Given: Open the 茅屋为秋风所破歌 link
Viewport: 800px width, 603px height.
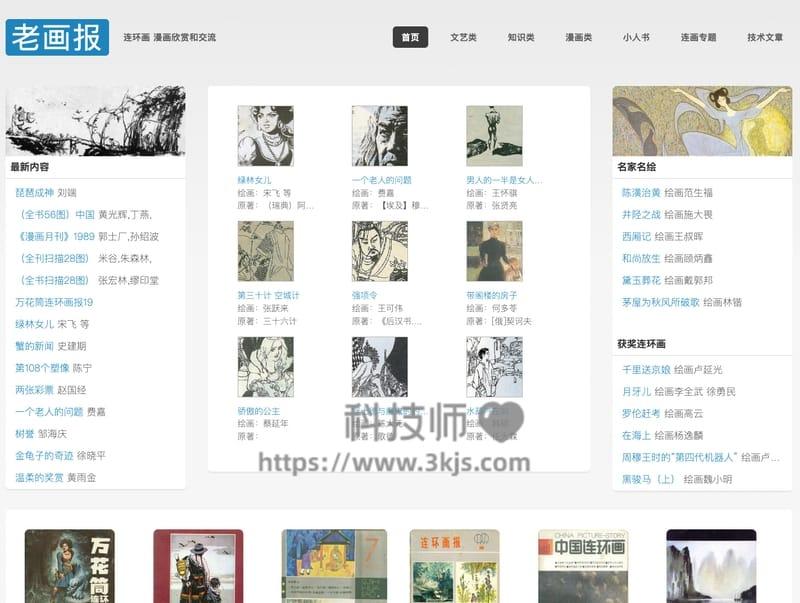Looking at the screenshot, I should [x=660, y=303].
